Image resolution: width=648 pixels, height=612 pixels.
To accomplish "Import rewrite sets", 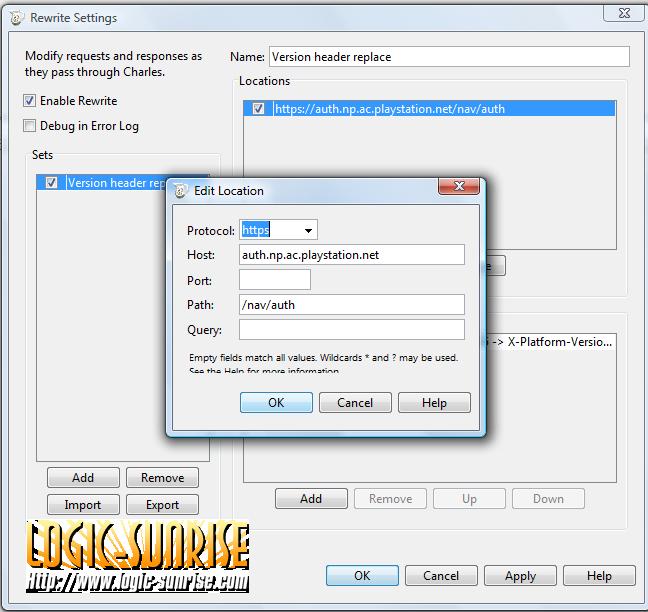I will click(83, 505).
